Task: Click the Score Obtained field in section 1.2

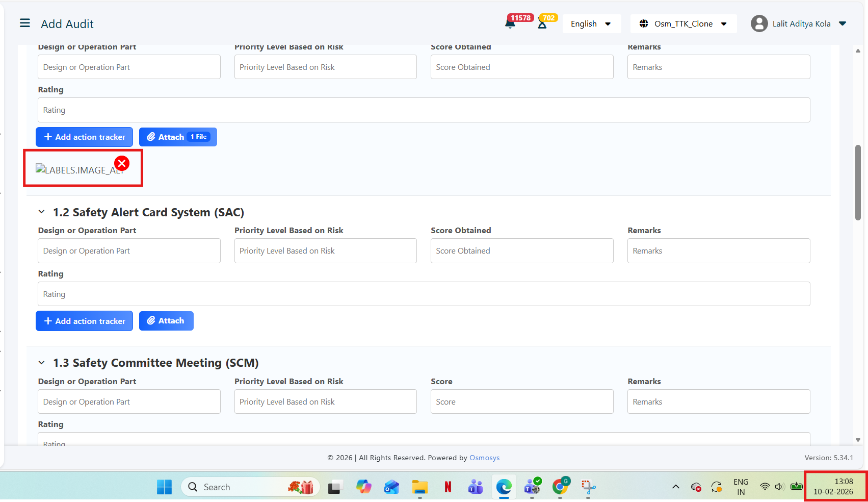Action: (x=521, y=251)
